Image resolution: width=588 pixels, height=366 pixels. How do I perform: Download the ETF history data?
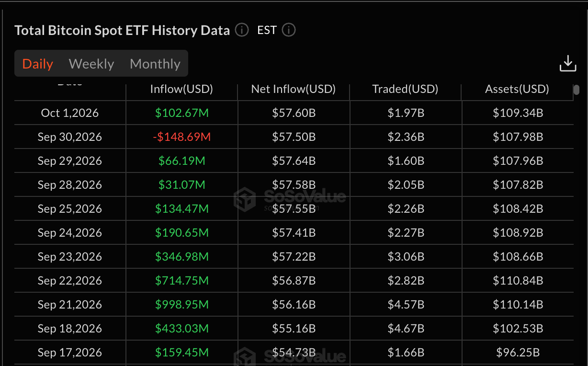568,64
